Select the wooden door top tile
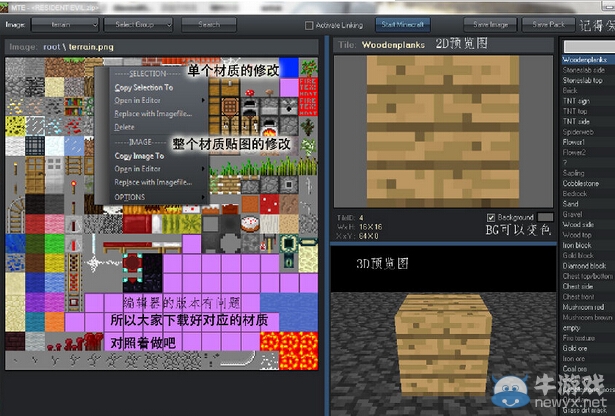Screen dimensions: 615x416 [35, 165]
